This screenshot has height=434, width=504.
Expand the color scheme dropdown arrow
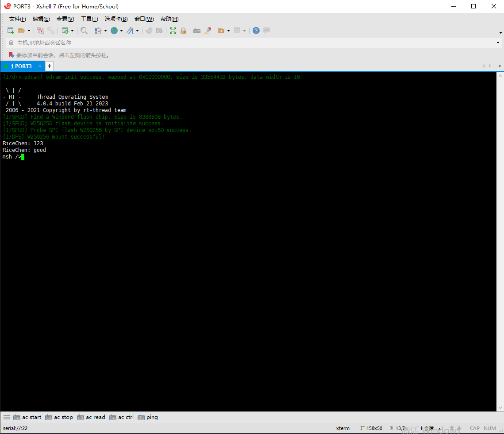point(105,31)
